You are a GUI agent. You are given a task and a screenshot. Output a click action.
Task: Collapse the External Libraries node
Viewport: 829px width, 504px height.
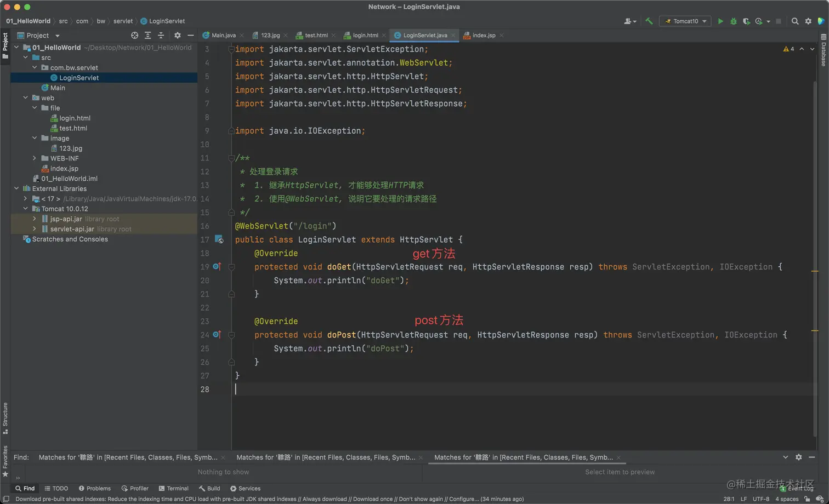point(16,188)
